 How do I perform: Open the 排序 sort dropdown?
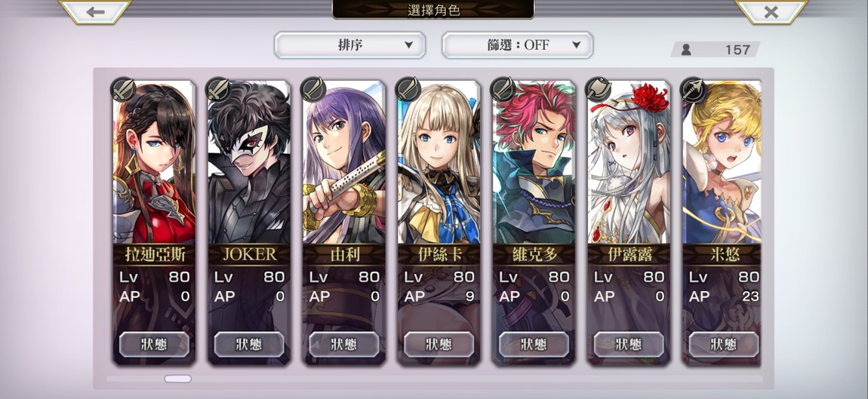350,45
